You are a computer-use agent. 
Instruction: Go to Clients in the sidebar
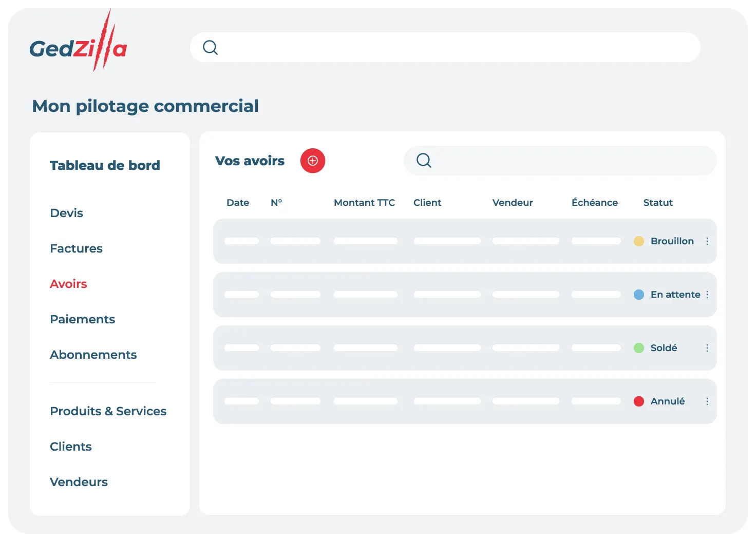(70, 447)
